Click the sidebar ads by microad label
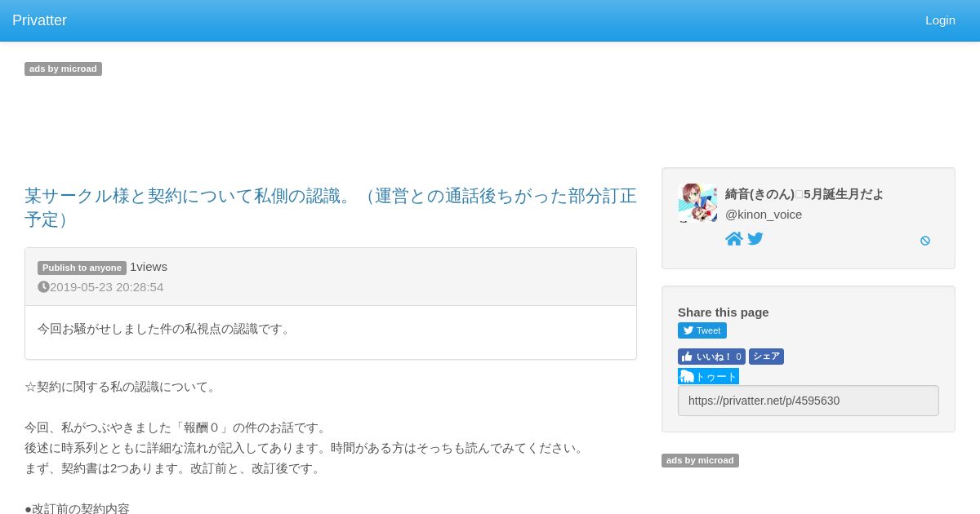 click(x=700, y=460)
